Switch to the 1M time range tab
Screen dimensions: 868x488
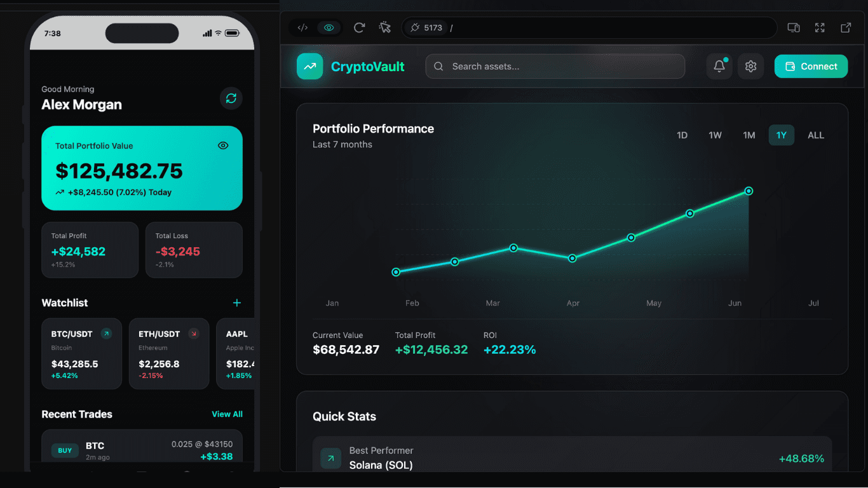click(x=749, y=135)
